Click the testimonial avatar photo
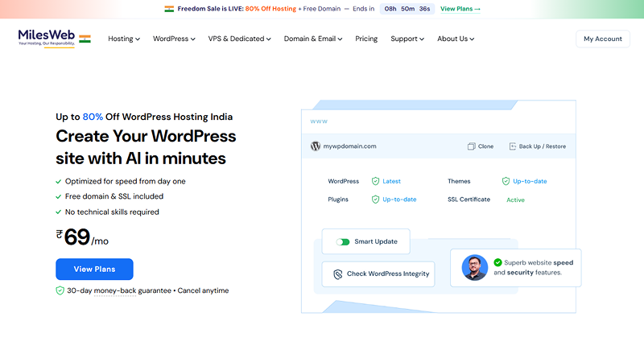 point(475,268)
